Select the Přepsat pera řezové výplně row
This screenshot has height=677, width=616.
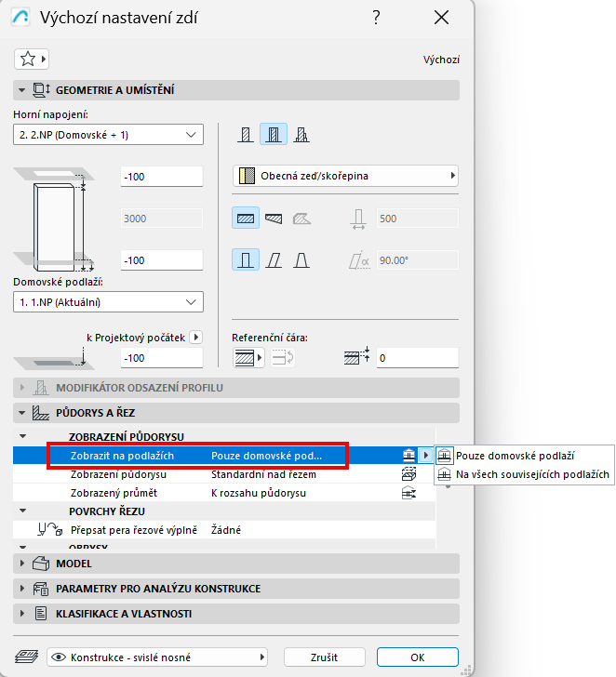(x=224, y=530)
